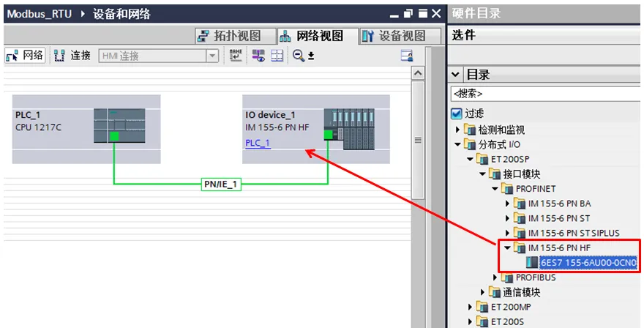Screen dimensions: 644x328
Task: Select the IM 155-6 PN ST SIPLUS label
Action: (574, 234)
